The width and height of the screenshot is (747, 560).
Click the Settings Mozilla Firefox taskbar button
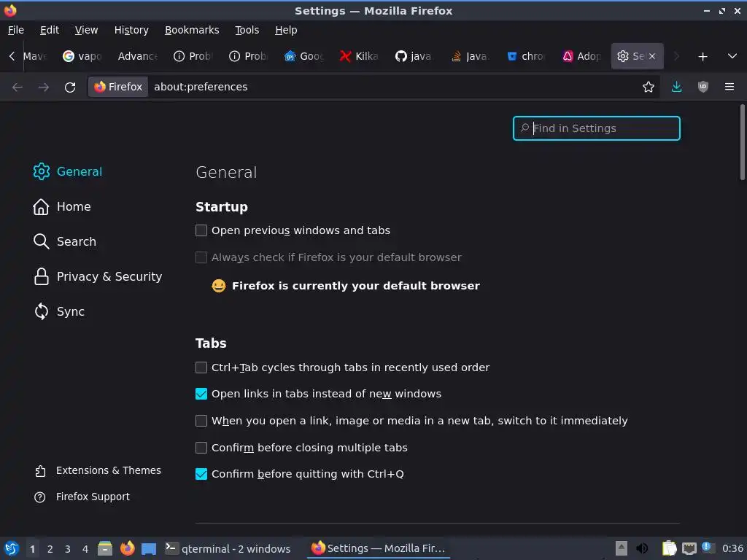click(379, 548)
